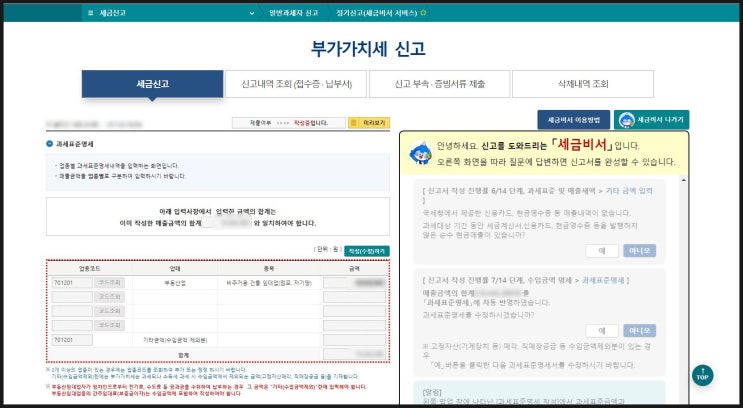
Task: Toggle the favorite star next to 정기신고
Action: coord(423,13)
